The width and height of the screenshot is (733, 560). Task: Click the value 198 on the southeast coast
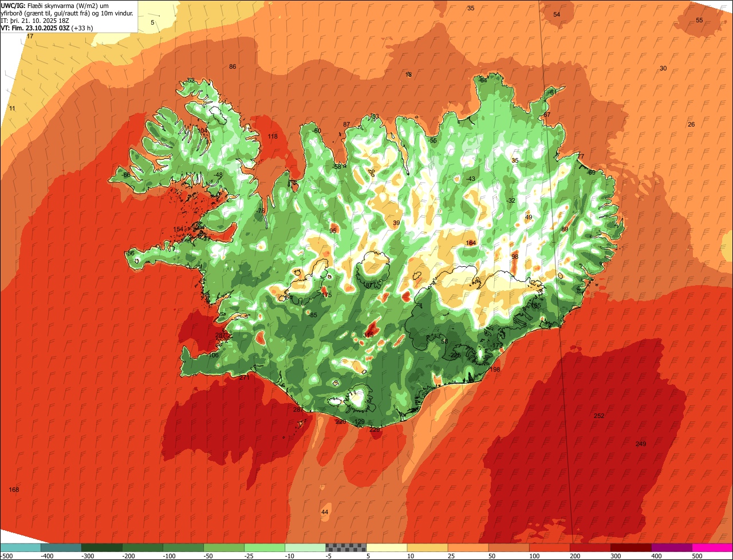click(495, 369)
